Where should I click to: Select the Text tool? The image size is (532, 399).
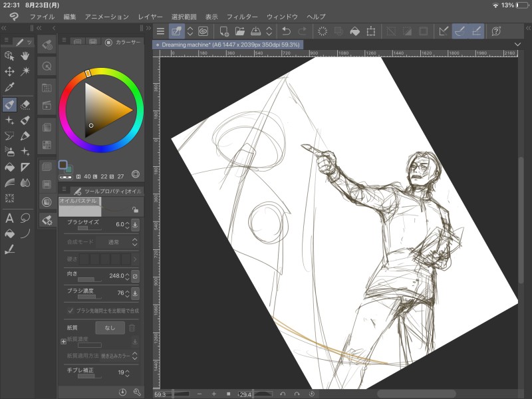(9, 217)
